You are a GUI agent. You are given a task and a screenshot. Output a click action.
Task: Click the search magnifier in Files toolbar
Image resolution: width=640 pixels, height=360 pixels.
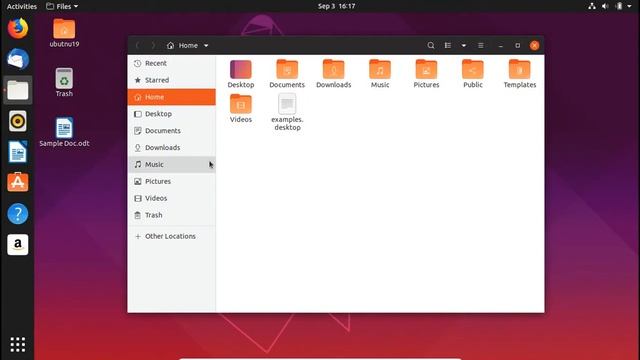pyautogui.click(x=431, y=45)
